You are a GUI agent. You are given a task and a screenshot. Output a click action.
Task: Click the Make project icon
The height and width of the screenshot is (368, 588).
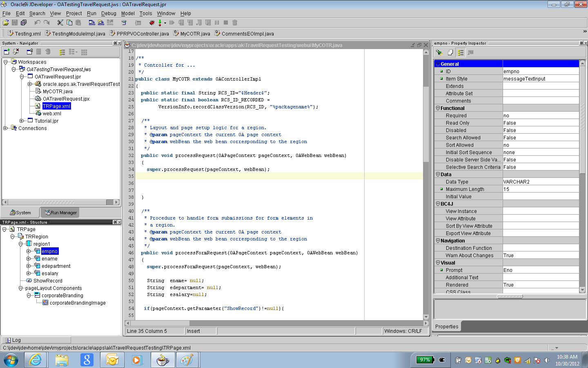[92, 23]
